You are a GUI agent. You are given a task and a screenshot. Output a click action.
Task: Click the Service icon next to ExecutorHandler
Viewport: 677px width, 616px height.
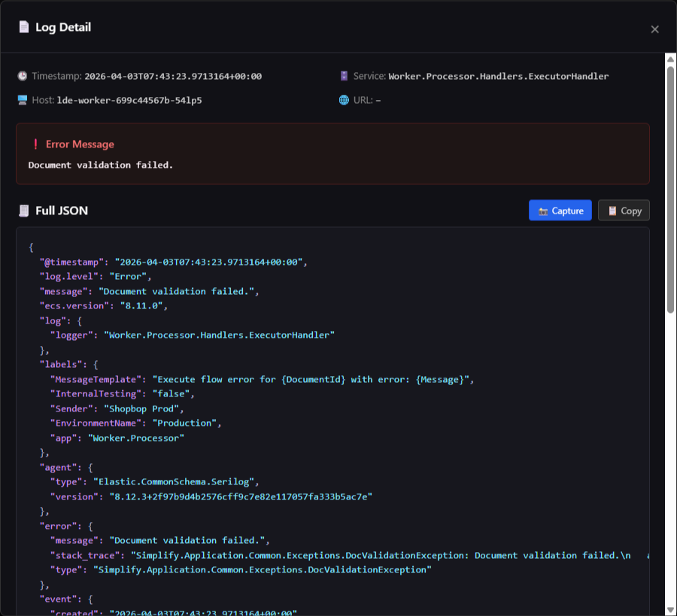(x=344, y=76)
